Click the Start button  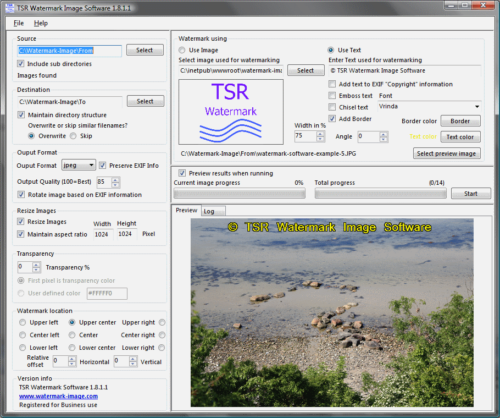point(471,193)
